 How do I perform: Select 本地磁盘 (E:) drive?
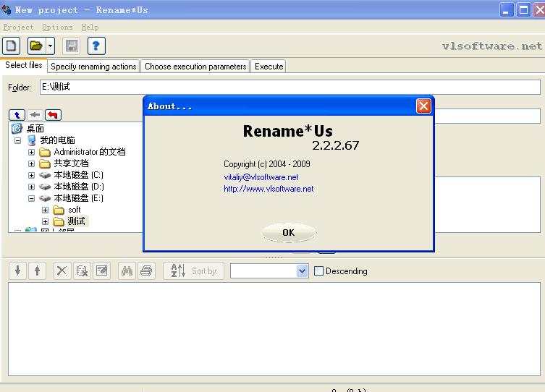point(79,198)
